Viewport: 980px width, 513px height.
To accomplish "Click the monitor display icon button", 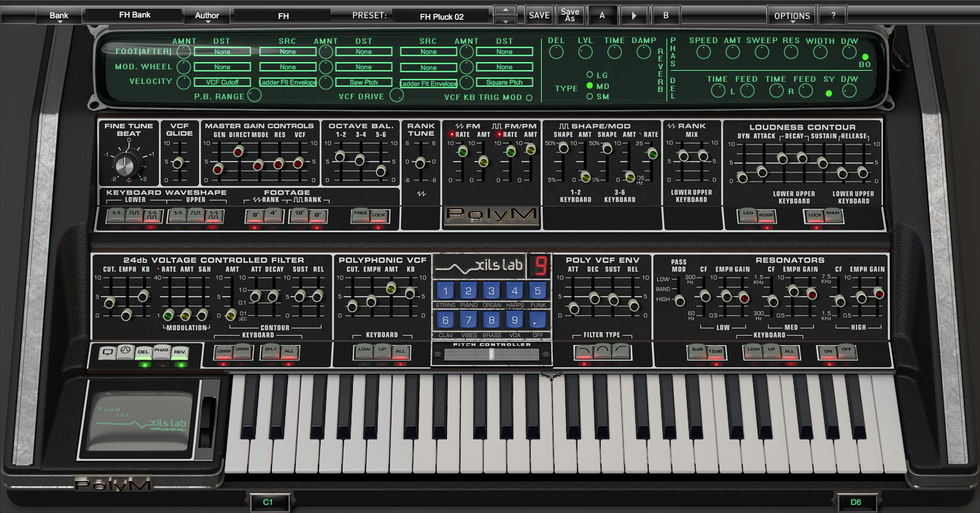I will [108, 352].
